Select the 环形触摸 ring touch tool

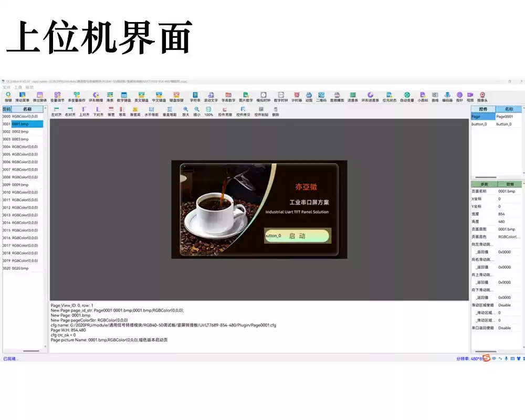click(96, 97)
